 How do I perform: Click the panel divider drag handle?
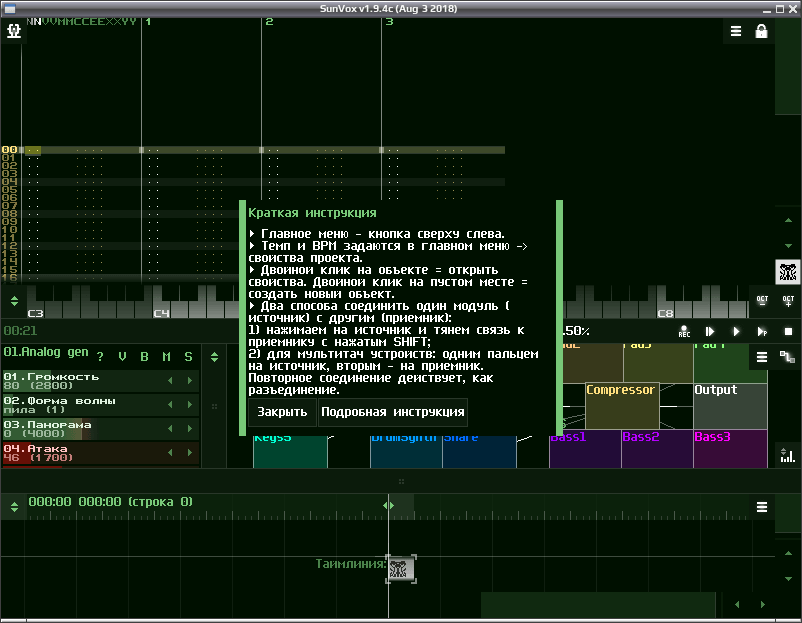[402, 481]
